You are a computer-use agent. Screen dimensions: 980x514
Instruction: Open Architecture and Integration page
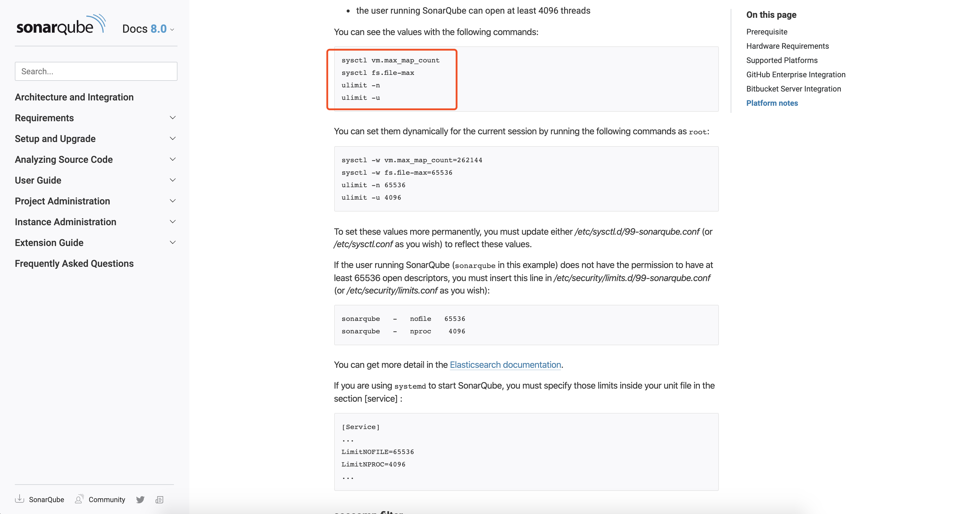[x=74, y=97]
